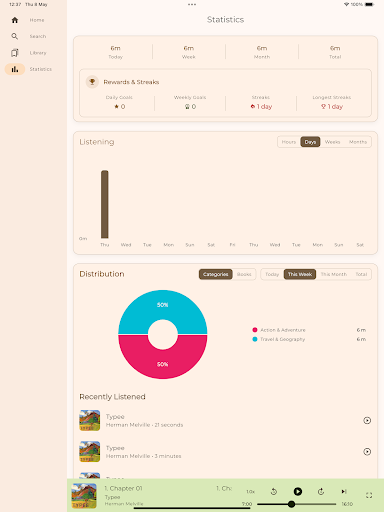This screenshot has width=384, height=512.
Task: Click the playback progress slider knob
Action: click(291, 504)
